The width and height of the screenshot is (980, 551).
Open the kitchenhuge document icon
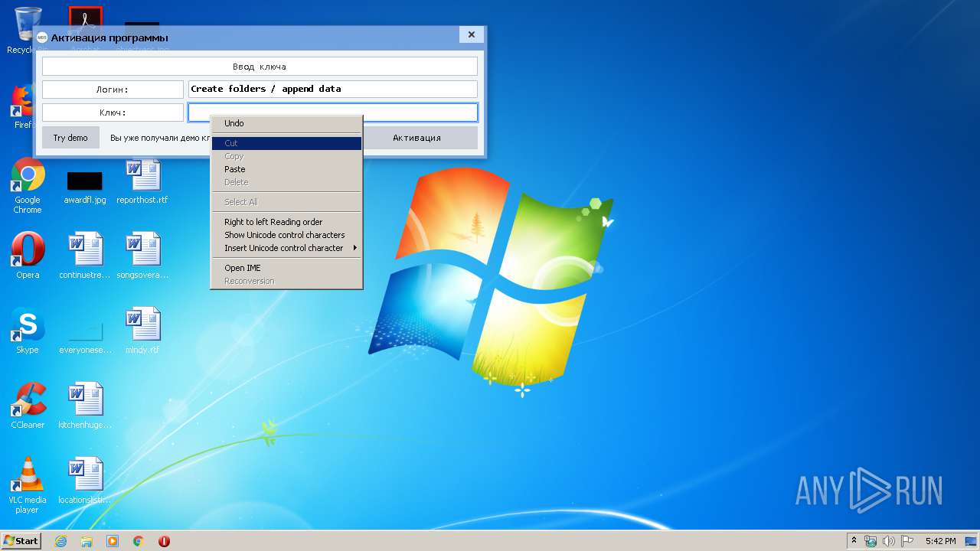85,406
